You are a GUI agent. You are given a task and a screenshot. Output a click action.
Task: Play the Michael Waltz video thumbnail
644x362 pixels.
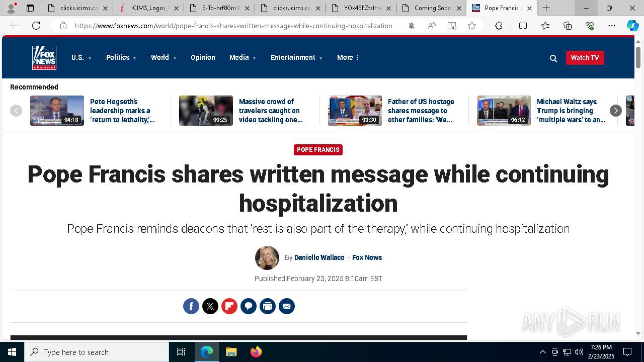(504, 111)
